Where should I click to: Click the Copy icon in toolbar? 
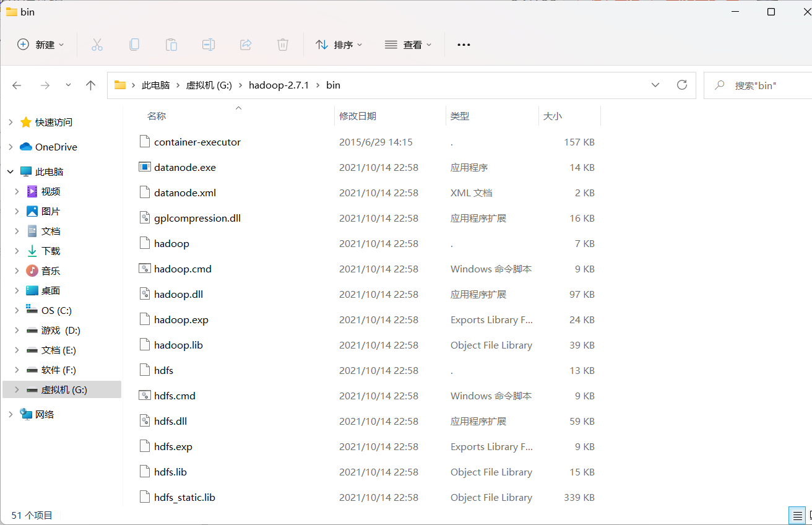click(x=134, y=45)
